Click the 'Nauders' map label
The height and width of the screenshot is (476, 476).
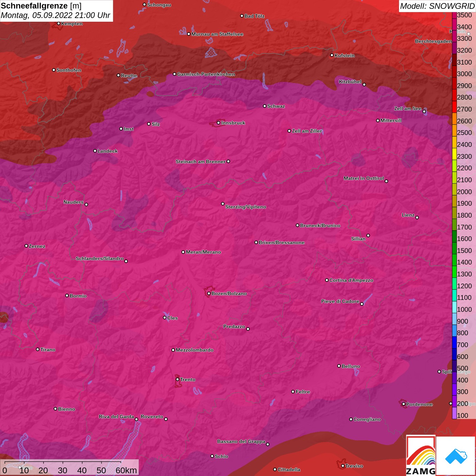click(x=73, y=202)
